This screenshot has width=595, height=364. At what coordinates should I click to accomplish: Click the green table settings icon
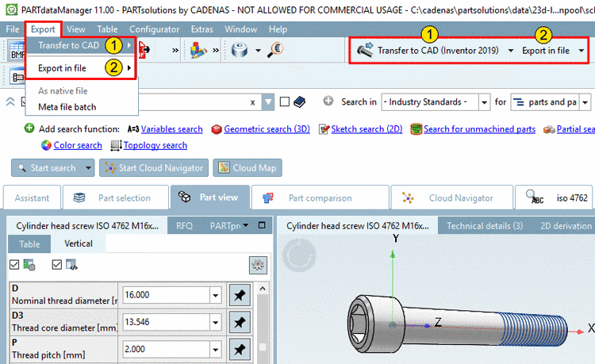click(29, 265)
